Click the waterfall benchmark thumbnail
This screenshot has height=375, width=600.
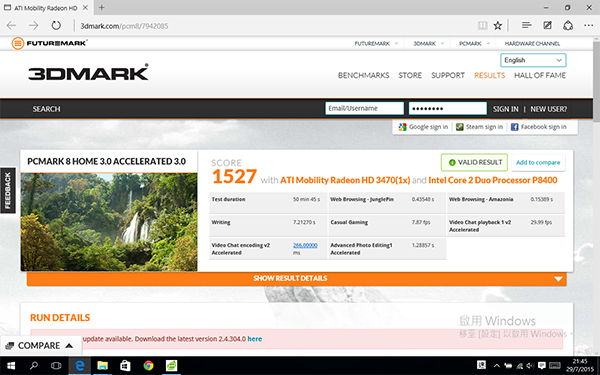109,222
